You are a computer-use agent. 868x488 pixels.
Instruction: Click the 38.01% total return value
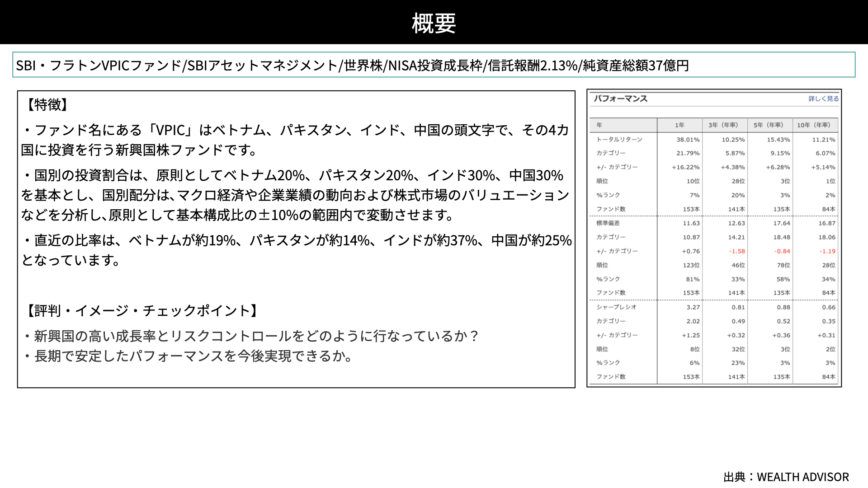coord(688,140)
